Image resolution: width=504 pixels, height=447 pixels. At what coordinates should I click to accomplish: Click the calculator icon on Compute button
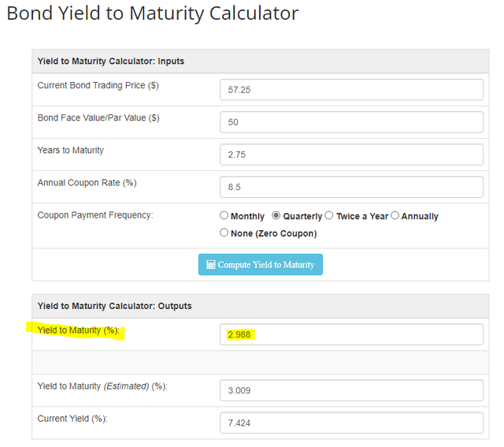211,265
